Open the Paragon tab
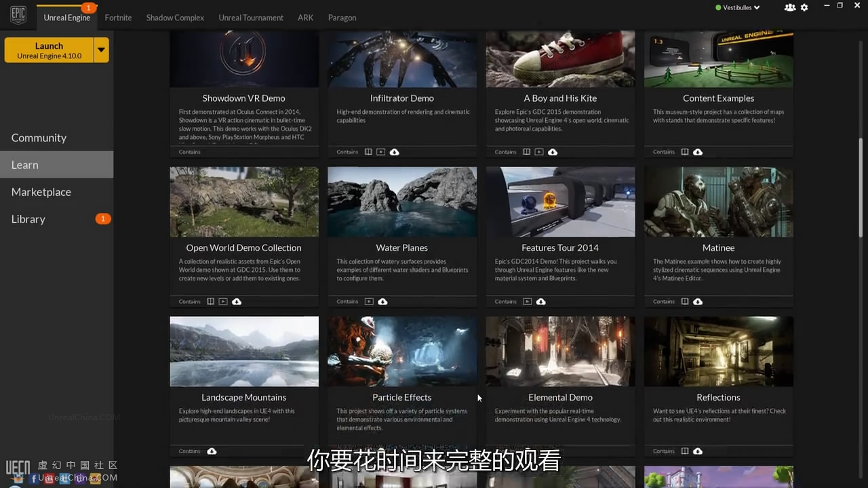This screenshot has width=868, height=488. (x=342, y=18)
